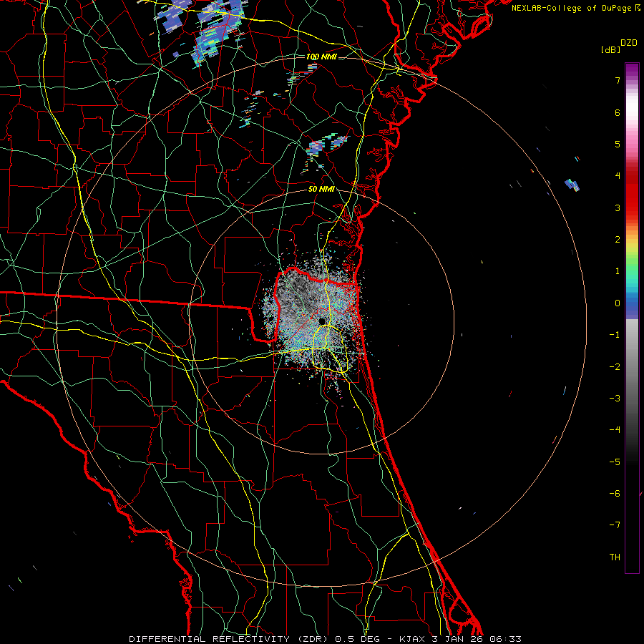644x644 pixels.
Task: Click the 4 dB tick on color scale
Action: tap(618, 176)
